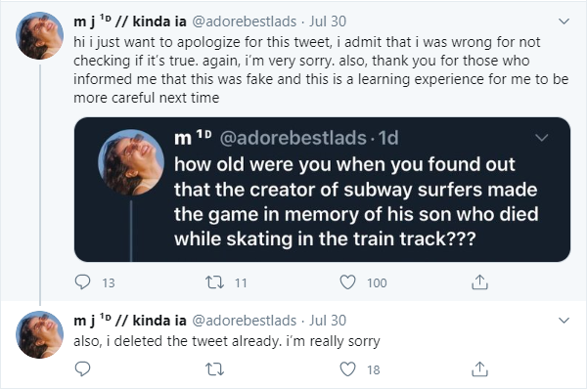Retweet the 'i deleted the tweet already' post
588x389 pixels.
pyautogui.click(x=215, y=369)
